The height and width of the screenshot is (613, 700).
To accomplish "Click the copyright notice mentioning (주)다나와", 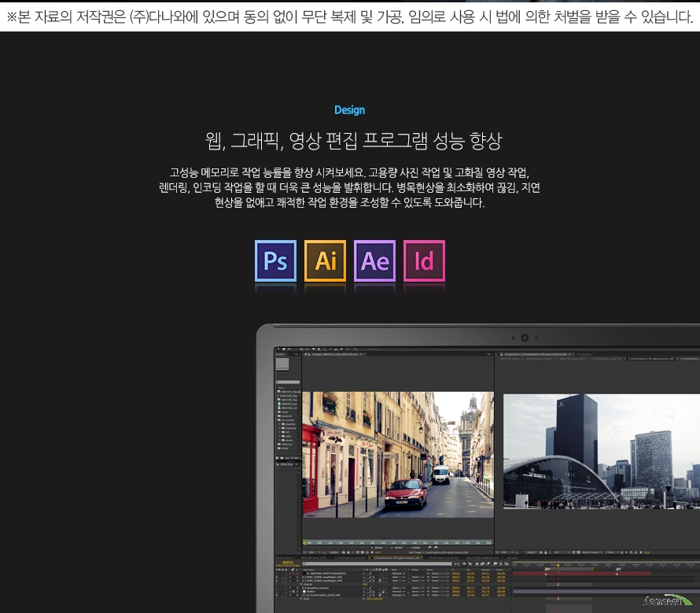I will tap(350, 17).
